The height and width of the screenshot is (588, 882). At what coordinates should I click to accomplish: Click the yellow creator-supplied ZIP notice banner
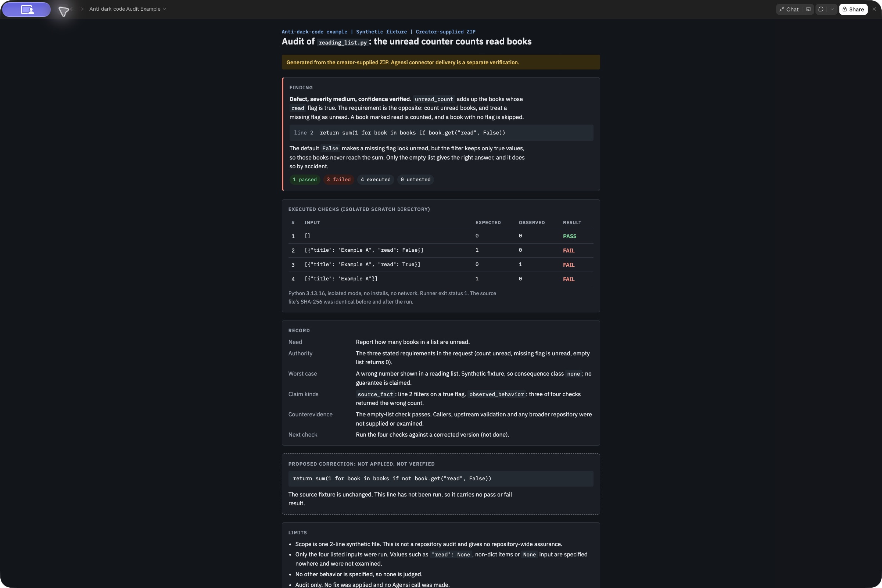[x=441, y=62]
